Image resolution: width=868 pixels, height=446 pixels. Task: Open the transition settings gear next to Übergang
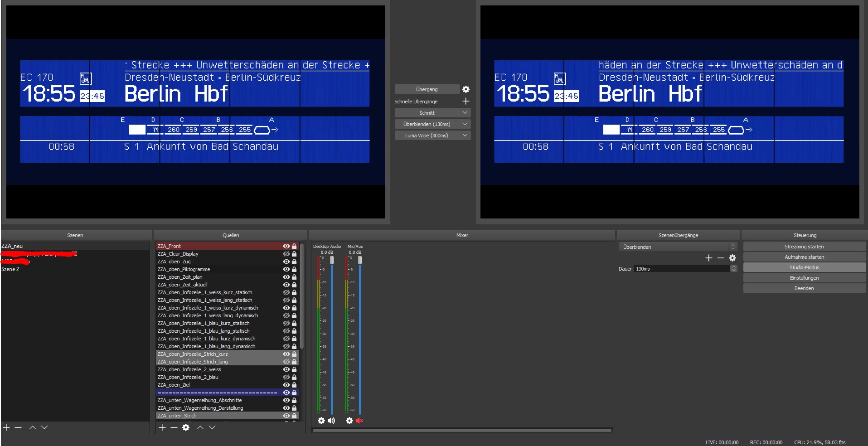(x=466, y=89)
